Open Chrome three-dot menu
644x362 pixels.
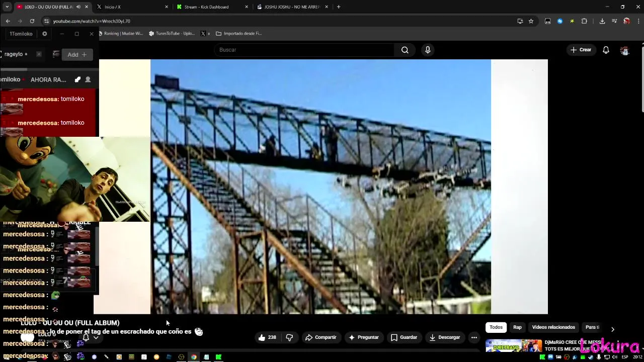coord(638,21)
